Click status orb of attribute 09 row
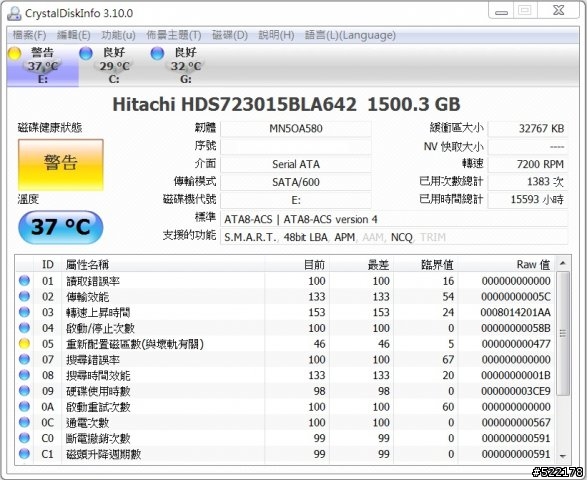This screenshot has width=588, height=480. pyautogui.click(x=24, y=391)
